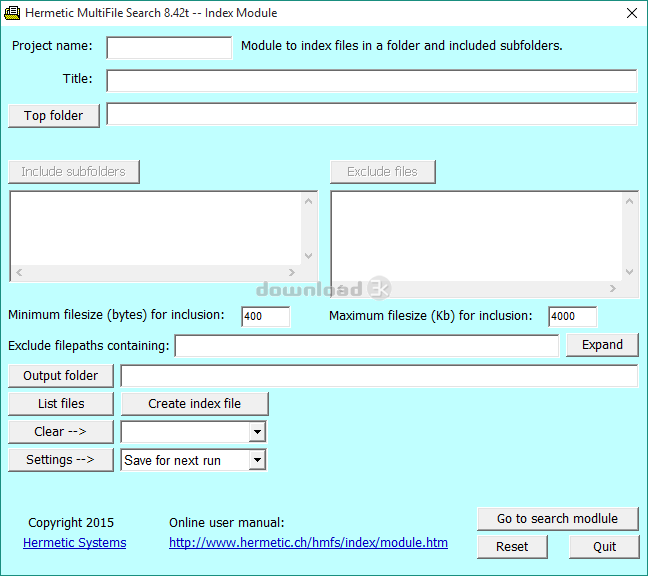Click the Top folder button

54,116
